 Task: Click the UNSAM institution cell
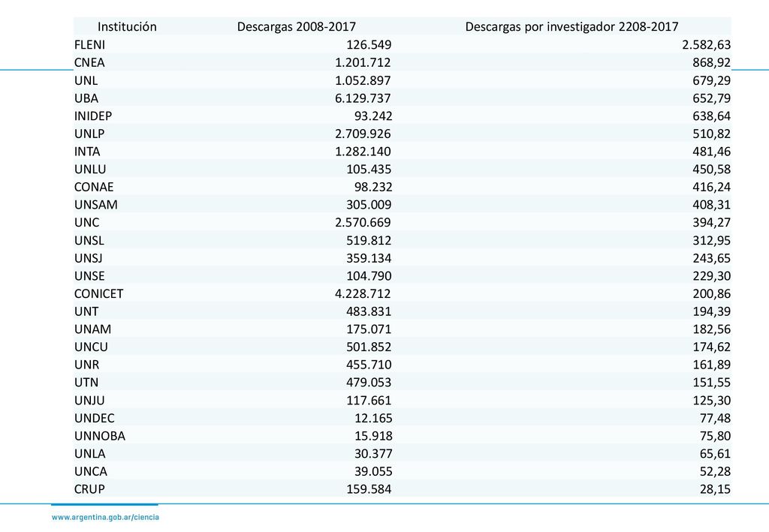coord(96,204)
